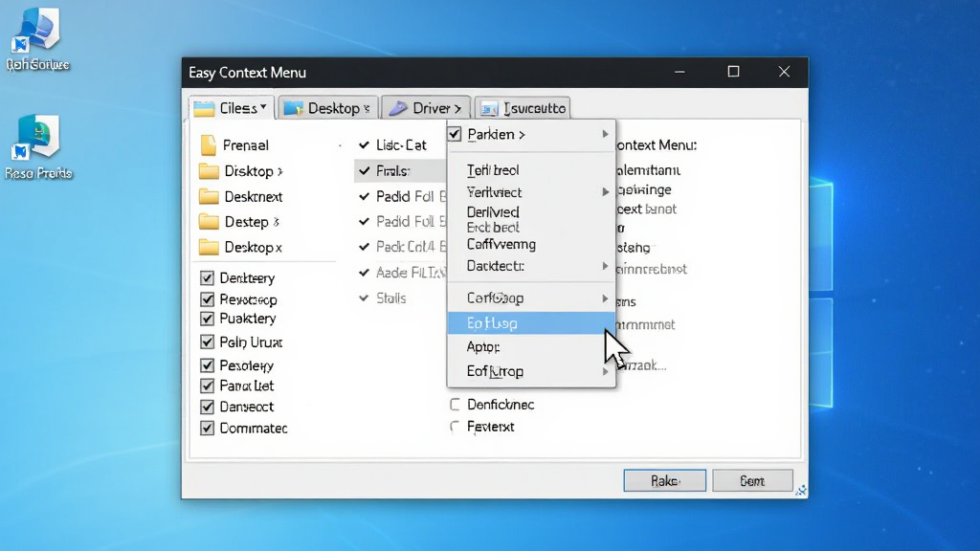Switch to the Desktop tab
This screenshot has height=551, width=980.
click(x=327, y=108)
